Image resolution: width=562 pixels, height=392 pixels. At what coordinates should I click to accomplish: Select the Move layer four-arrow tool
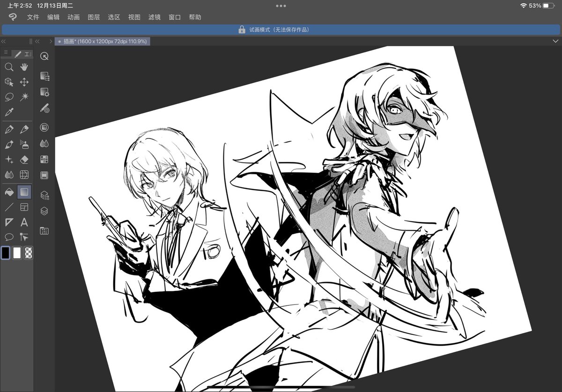(x=24, y=82)
